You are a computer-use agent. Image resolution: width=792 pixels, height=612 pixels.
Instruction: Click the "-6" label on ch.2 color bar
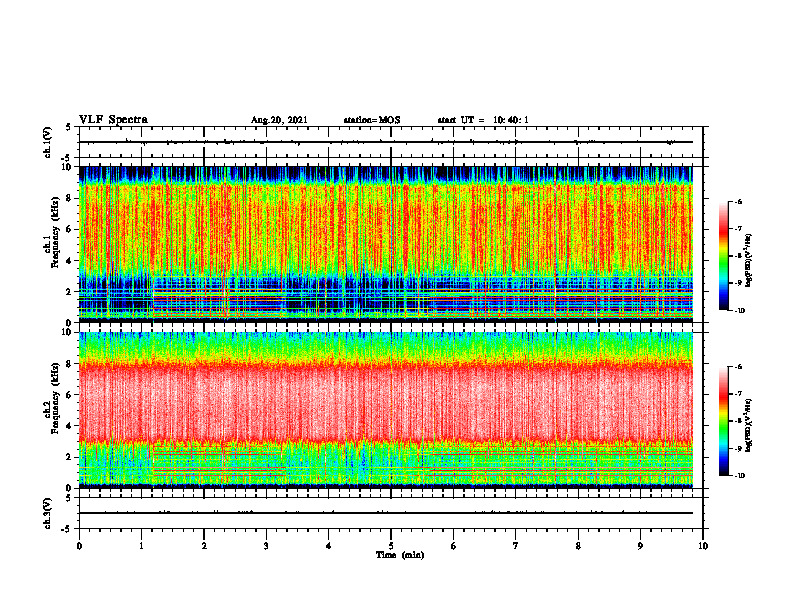click(x=738, y=367)
